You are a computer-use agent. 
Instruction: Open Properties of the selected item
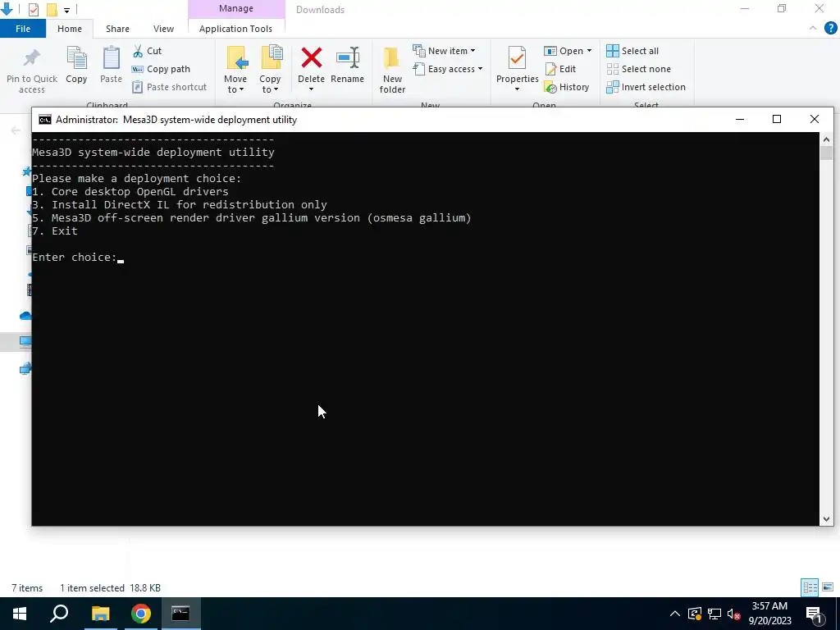[x=517, y=69]
